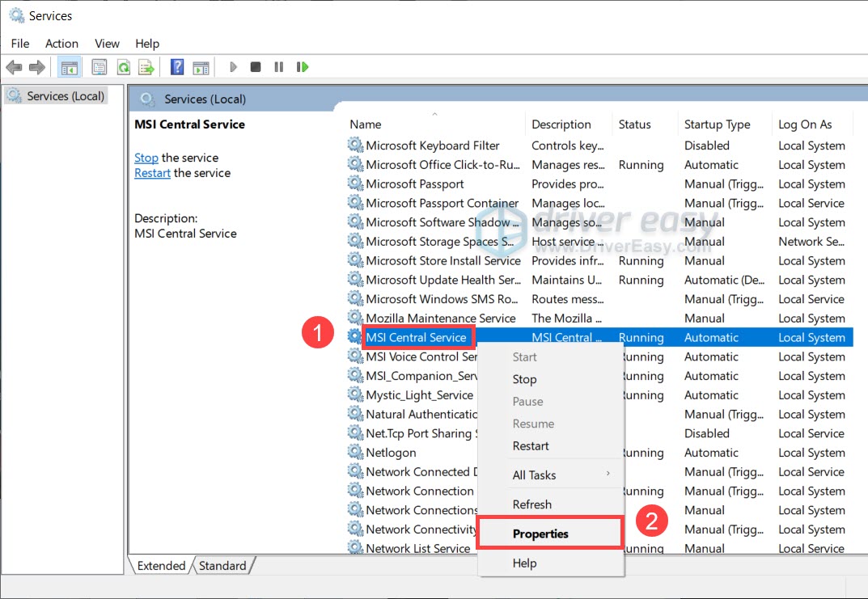Toggle Show/Hide Console Tree toolbar button
Screen dimensions: 868x599
coord(69,67)
